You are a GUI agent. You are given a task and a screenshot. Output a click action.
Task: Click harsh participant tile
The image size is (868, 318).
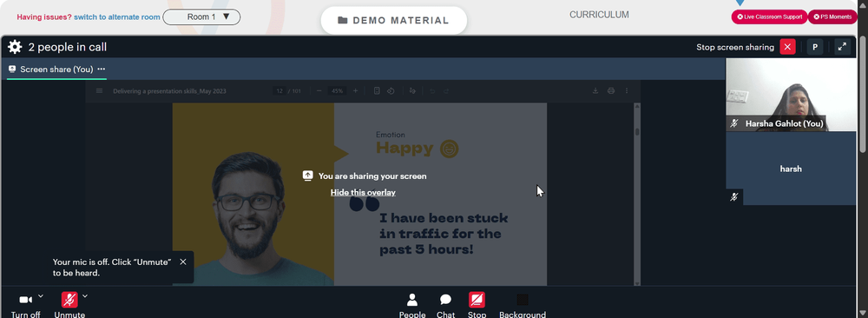[x=791, y=169]
